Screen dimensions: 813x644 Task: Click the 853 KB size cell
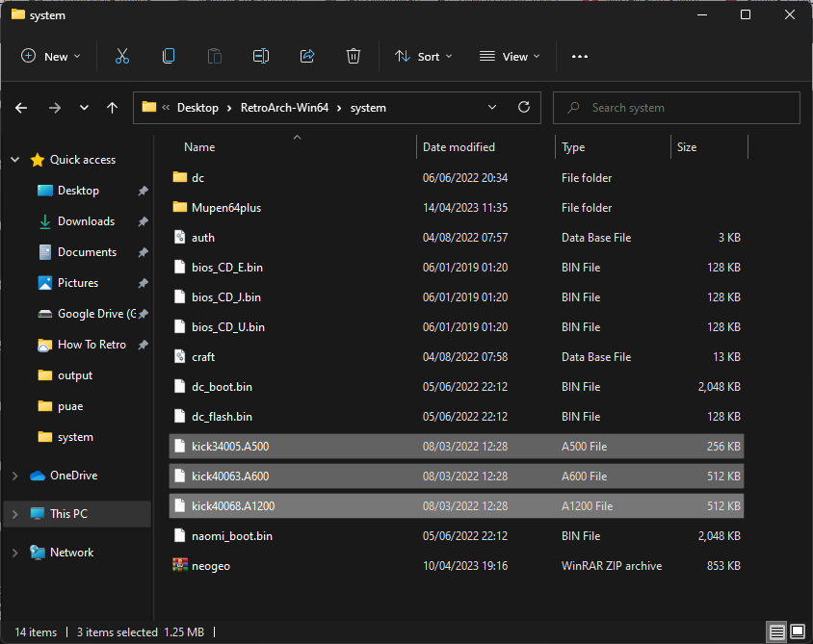pyautogui.click(x=723, y=566)
